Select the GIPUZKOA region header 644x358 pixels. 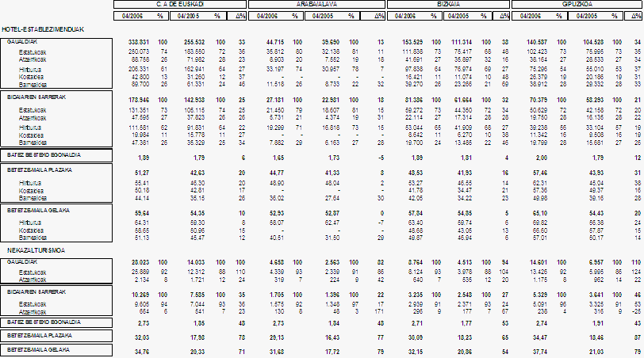pyautogui.click(x=577, y=4)
